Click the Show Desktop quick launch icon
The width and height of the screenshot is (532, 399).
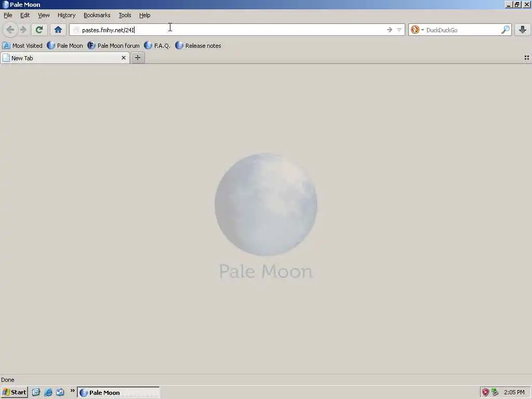[36, 392]
